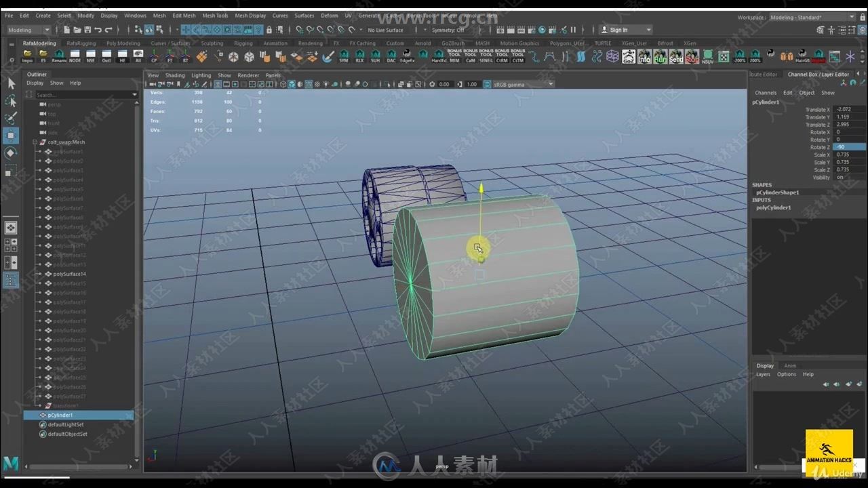
Task: Open the Mesh Tools menu
Action: click(215, 16)
